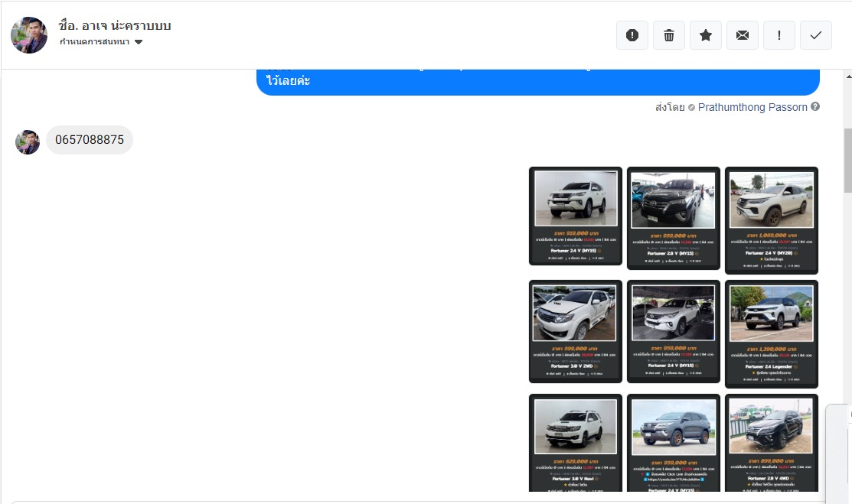Open the customer's profile picture in header
Image resolution: width=852 pixels, height=504 pixels.
[x=29, y=35]
